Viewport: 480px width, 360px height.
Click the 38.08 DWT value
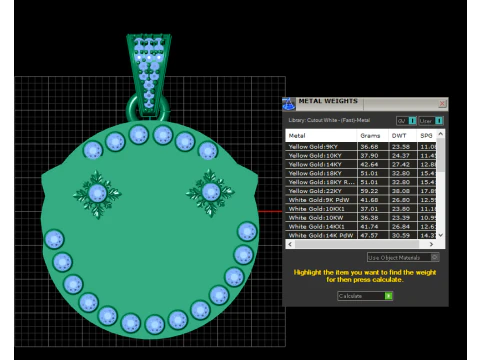[x=401, y=191]
